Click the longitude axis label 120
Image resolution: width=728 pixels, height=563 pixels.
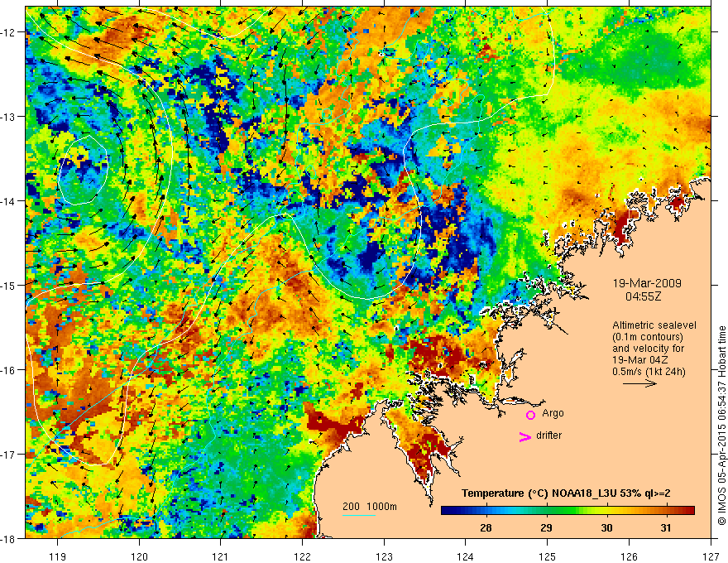[x=139, y=556]
